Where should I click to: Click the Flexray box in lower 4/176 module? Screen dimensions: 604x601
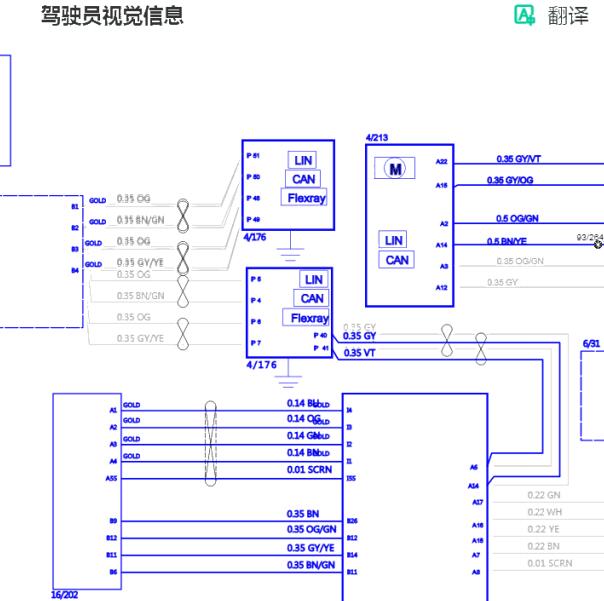click(x=306, y=317)
